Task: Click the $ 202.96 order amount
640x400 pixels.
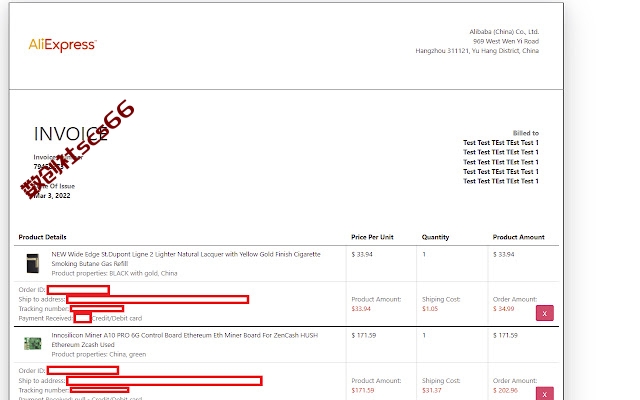Action: (x=505, y=390)
